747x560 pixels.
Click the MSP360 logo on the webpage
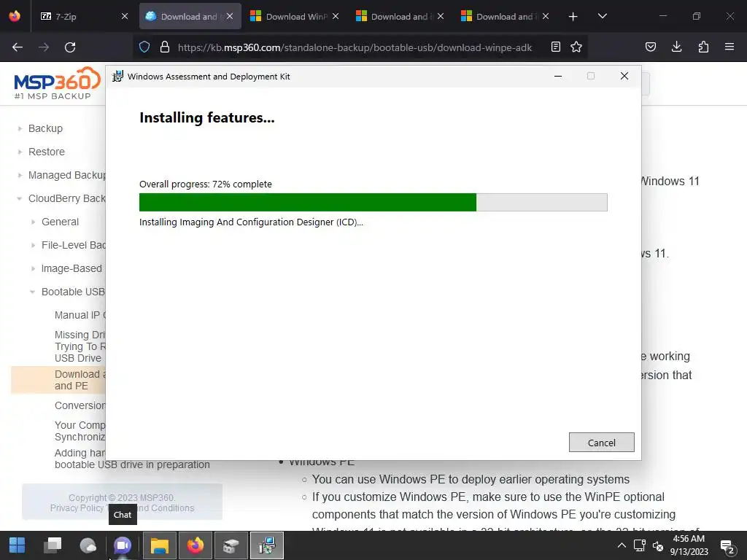coord(57,83)
